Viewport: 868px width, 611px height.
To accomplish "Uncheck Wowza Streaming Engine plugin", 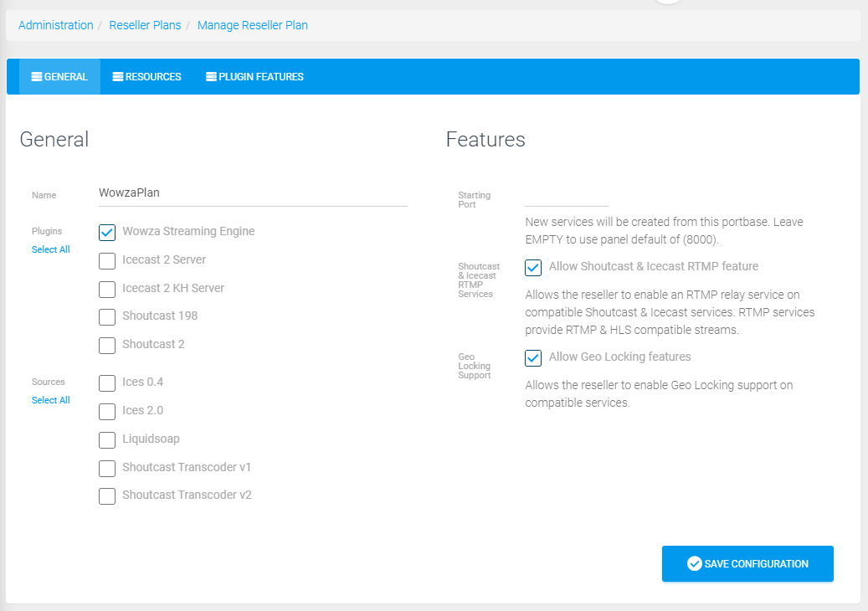I will pos(107,233).
